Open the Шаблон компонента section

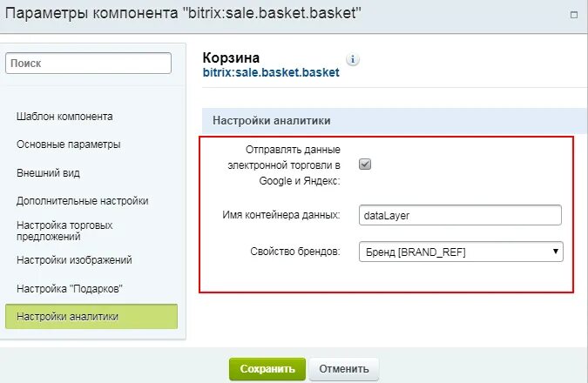click(77, 116)
